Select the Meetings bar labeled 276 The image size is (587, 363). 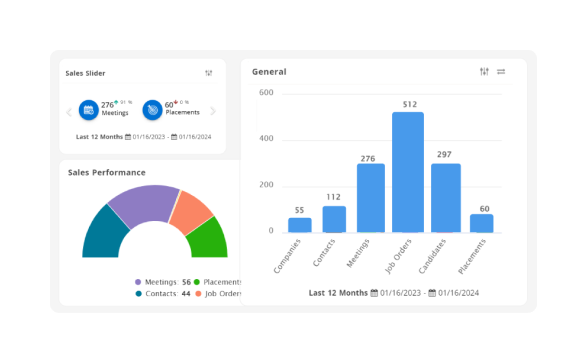pyautogui.click(x=371, y=198)
